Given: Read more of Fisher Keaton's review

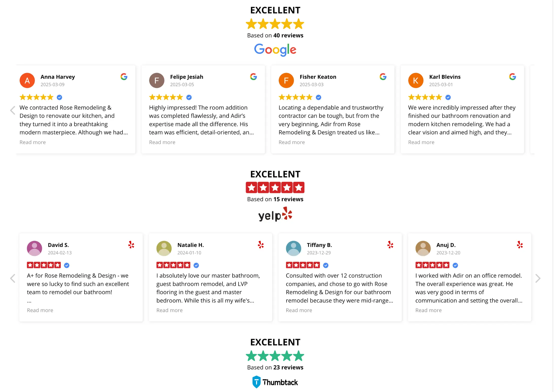Looking at the screenshot, I should [292, 142].
